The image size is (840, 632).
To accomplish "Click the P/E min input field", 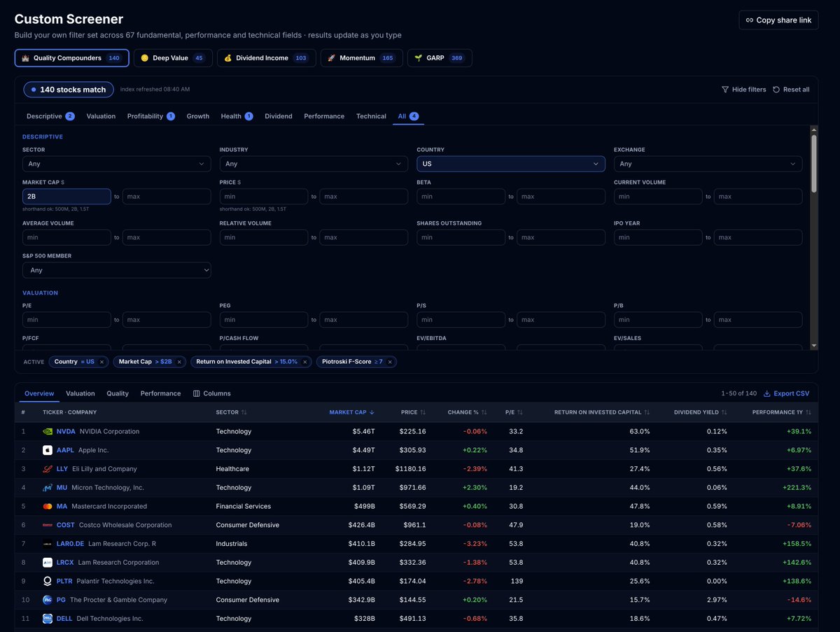I will pos(66,320).
